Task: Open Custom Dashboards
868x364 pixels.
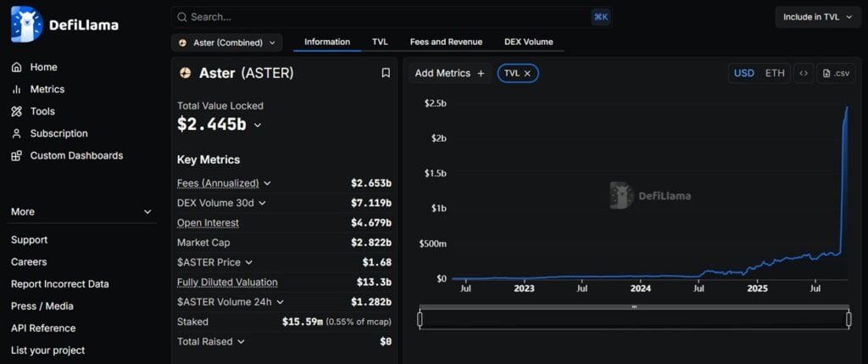Action: pos(75,155)
